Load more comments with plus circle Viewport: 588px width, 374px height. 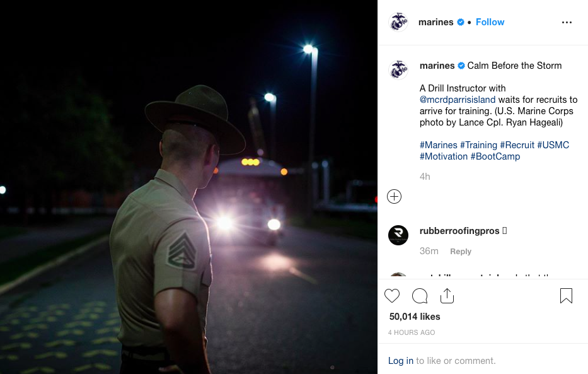(x=394, y=197)
